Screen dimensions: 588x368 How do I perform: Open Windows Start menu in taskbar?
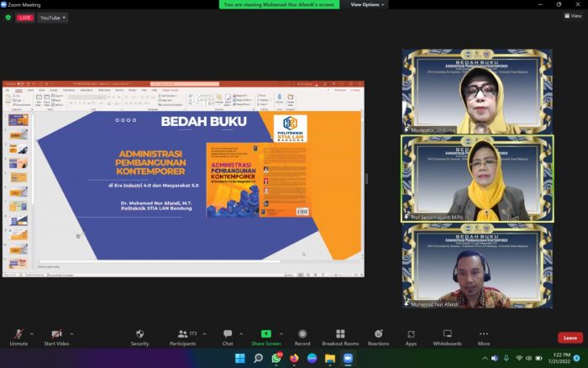pos(239,359)
